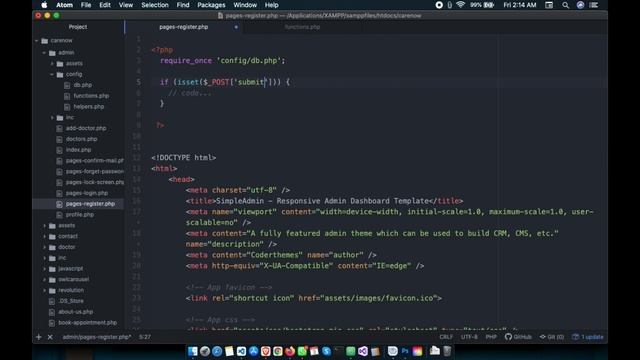
Task: Click the title tag line in the editor
Action: point(324,201)
